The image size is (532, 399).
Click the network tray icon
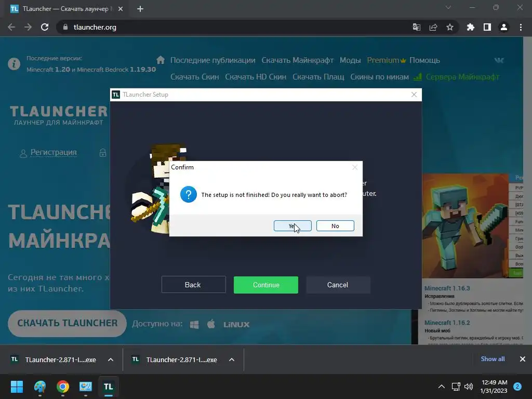click(x=456, y=387)
